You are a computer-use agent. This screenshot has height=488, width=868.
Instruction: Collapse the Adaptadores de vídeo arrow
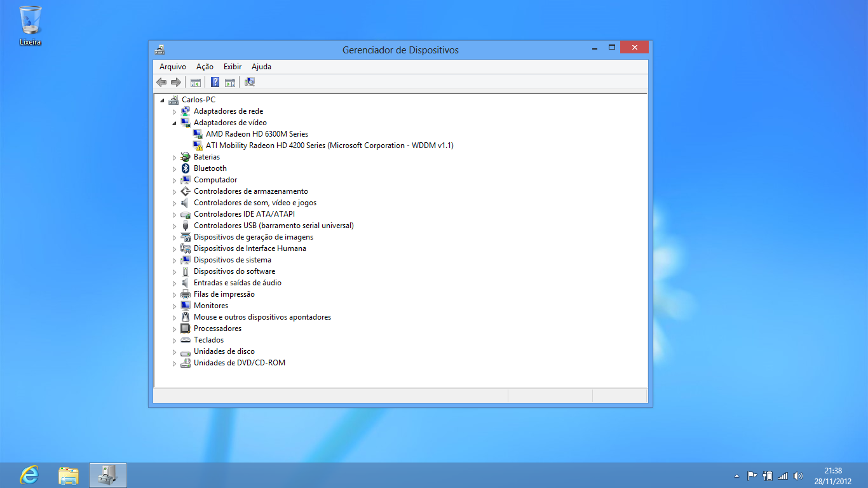[174, 123]
